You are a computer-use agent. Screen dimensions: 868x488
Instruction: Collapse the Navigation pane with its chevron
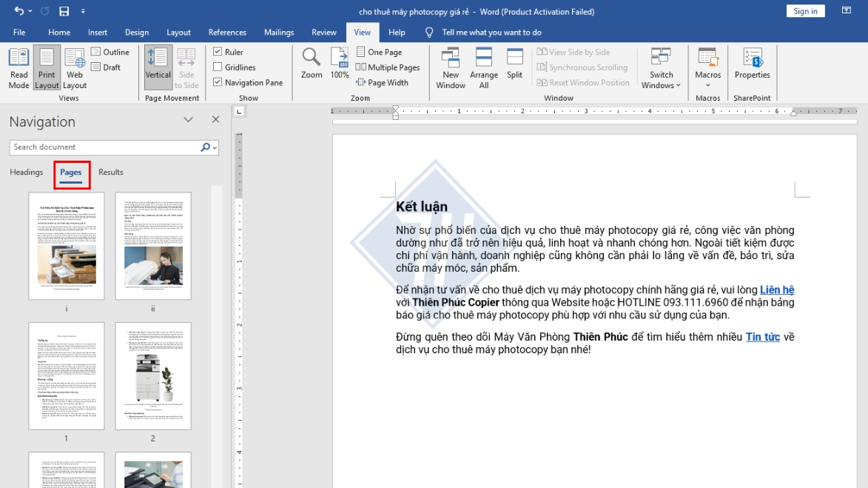click(x=188, y=121)
